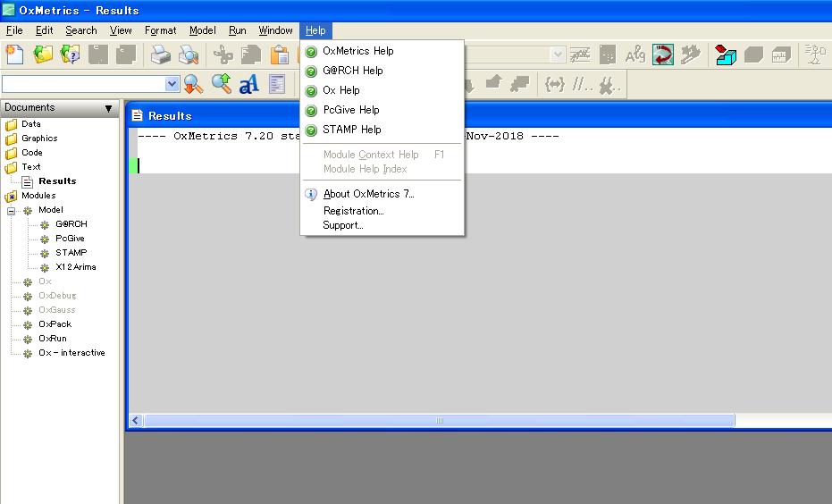This screenshot has width=832, height=504.
Task: Click the grayed 'Alg' algebra icon
Action: point(635,55)
